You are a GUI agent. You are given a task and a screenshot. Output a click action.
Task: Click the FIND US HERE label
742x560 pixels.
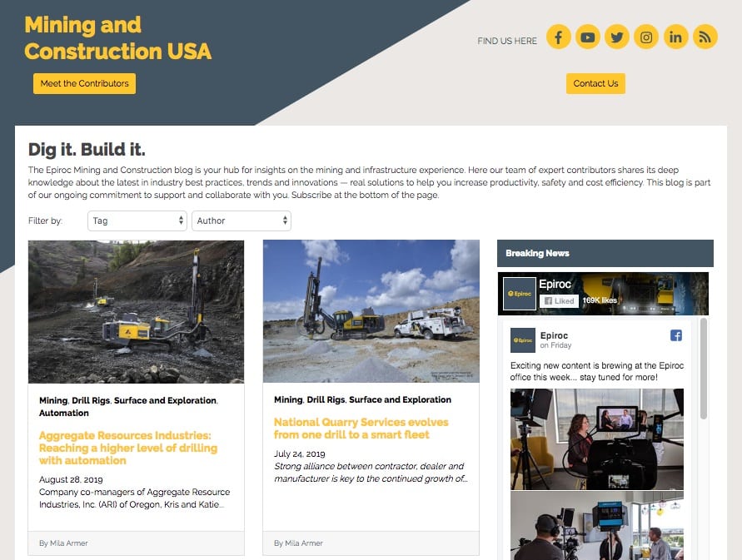pos(507,41)
